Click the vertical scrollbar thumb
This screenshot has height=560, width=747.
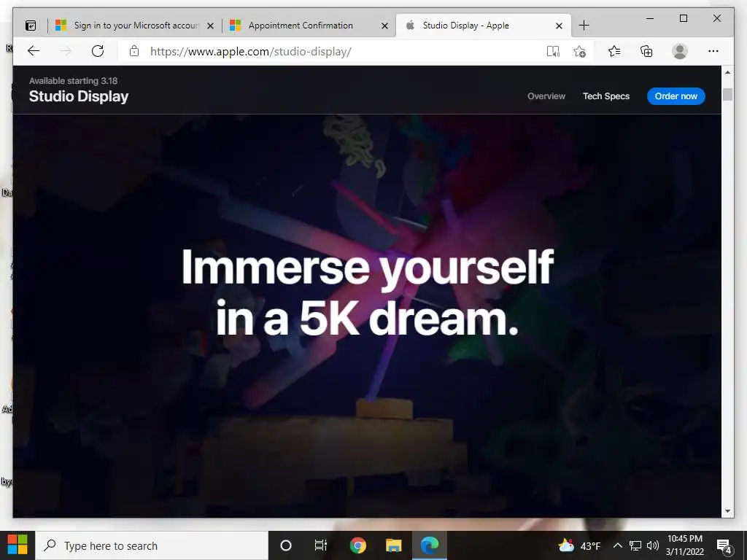pyautogui.click(x=727, y=94)
